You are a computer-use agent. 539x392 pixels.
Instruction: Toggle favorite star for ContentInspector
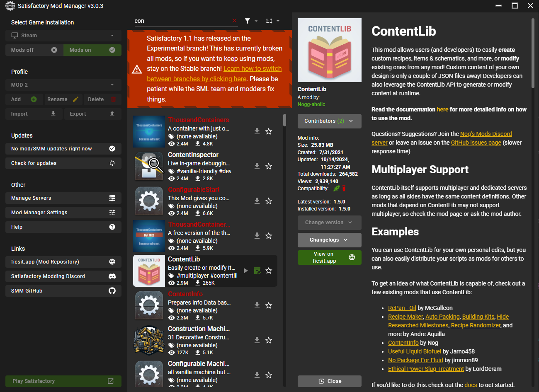(x=269, y=166)
